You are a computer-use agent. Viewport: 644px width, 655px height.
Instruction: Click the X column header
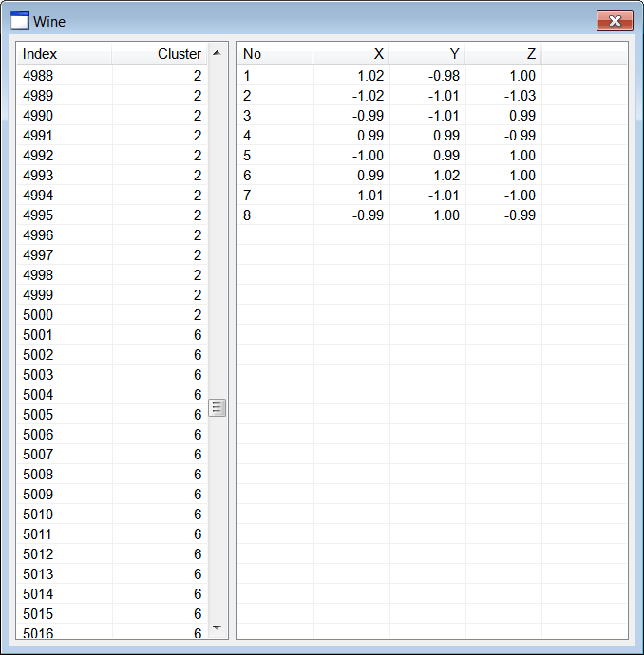pos(351,54)
